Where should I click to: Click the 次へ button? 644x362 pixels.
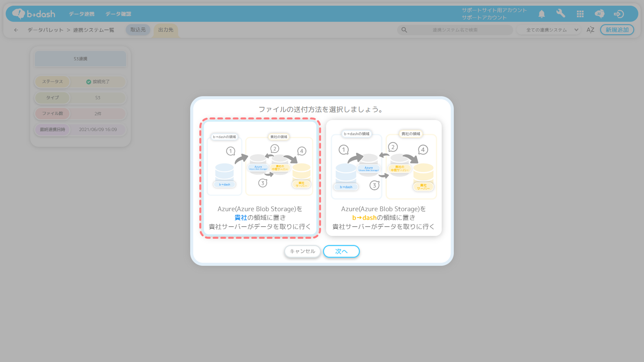(x=341, y=251)
